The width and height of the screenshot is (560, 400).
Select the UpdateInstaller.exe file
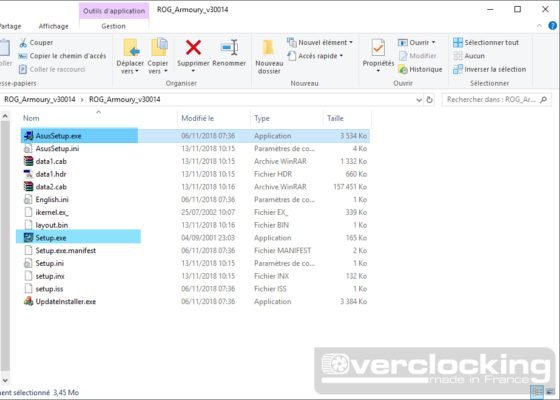click(x=66, y=301)
